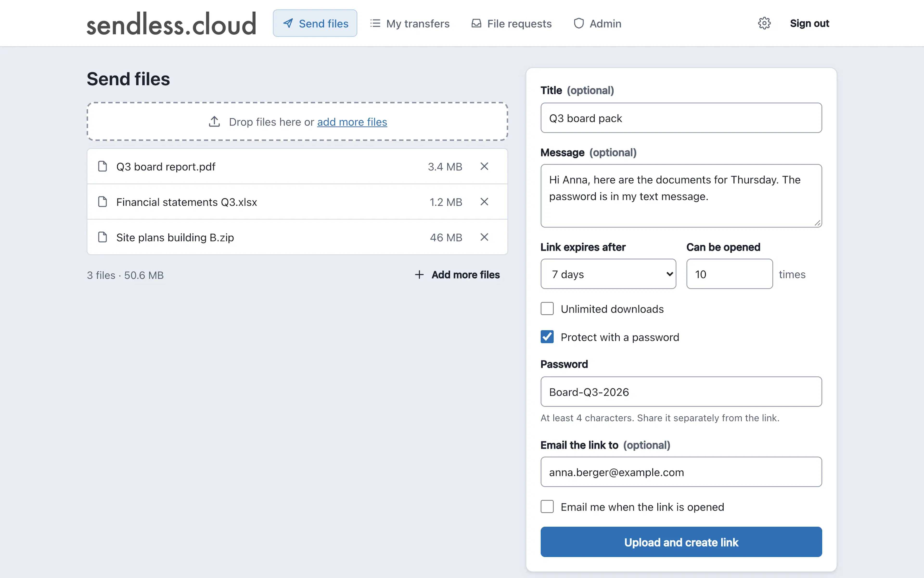Click the file icon beside Financial statements Q3.xlsx
924x578 pixels.
tap(102, 202)
